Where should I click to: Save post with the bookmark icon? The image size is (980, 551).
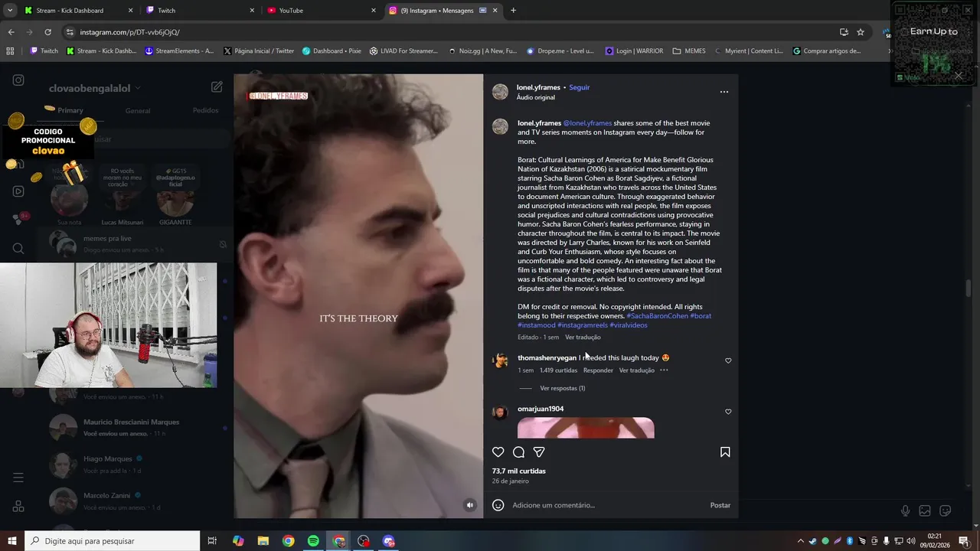725,452
